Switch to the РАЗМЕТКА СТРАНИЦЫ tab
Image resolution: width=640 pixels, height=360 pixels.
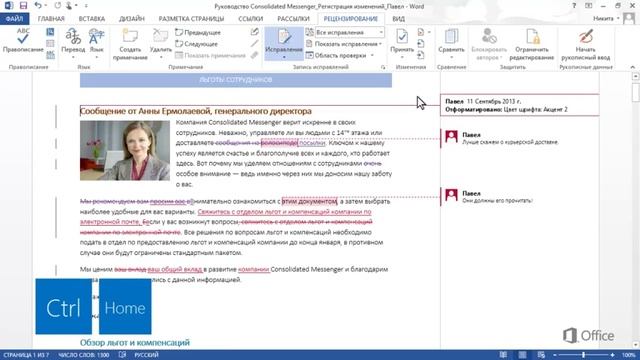191,19
